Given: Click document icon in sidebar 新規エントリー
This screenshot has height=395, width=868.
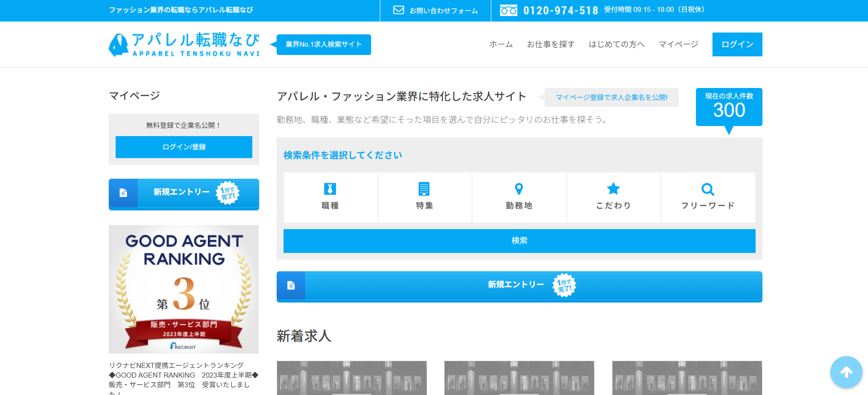Looking at the screenshot, I should [x=123, y=193].
